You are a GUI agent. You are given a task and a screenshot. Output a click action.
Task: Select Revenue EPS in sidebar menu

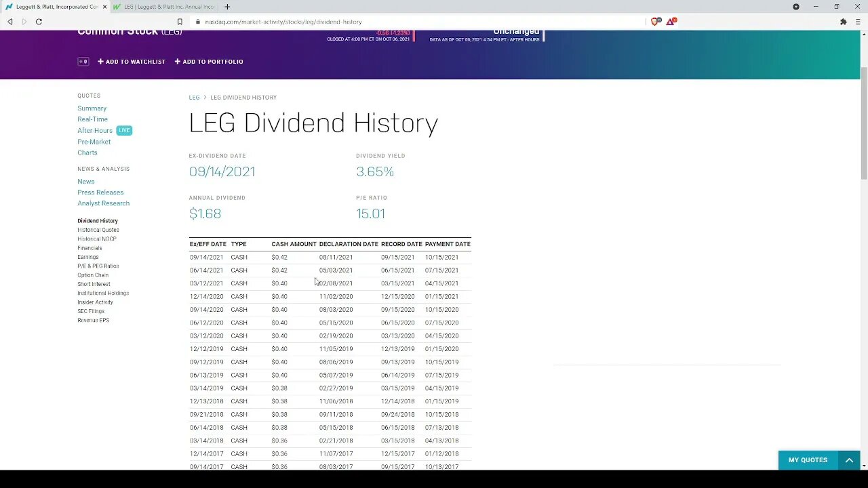pos(93,320)
